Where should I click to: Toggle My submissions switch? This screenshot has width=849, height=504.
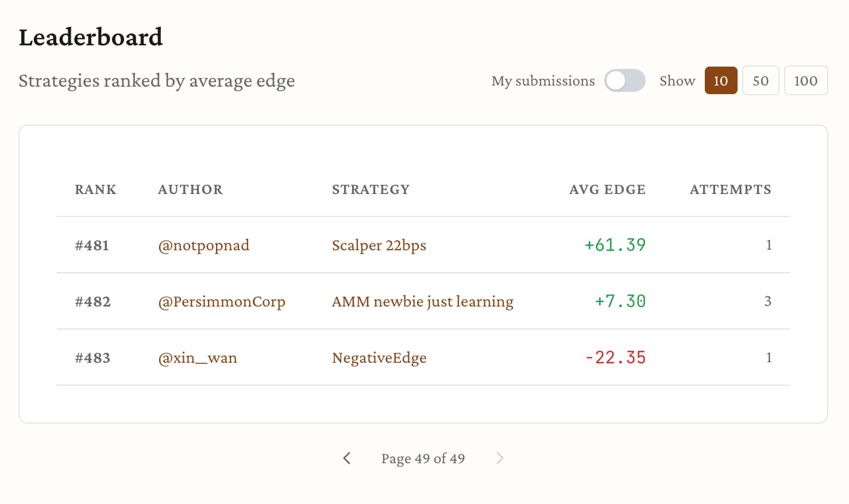point(624,81)
